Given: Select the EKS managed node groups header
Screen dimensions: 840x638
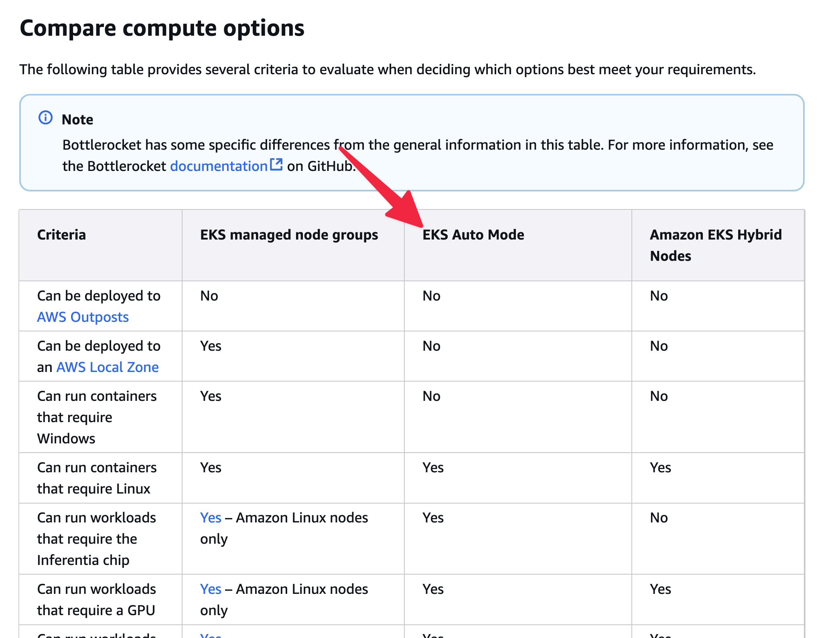Looking at the screenshot, I should point(289,235).
